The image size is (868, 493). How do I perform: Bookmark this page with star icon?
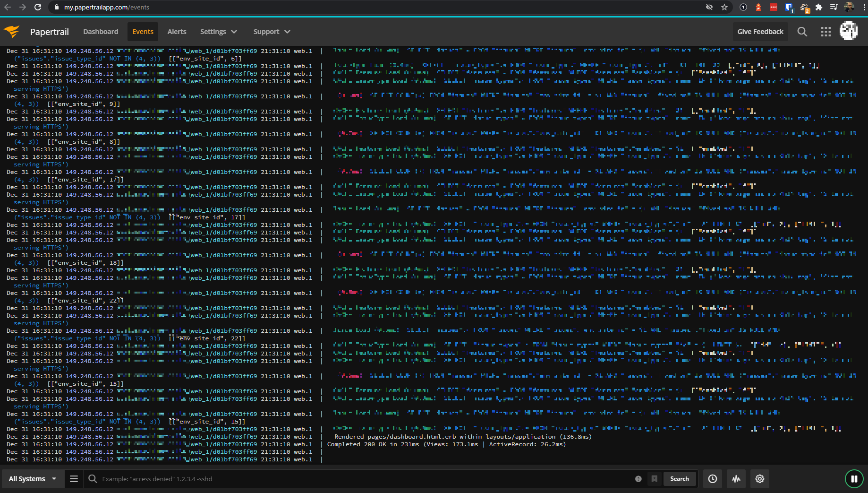[x=724, y=7]
